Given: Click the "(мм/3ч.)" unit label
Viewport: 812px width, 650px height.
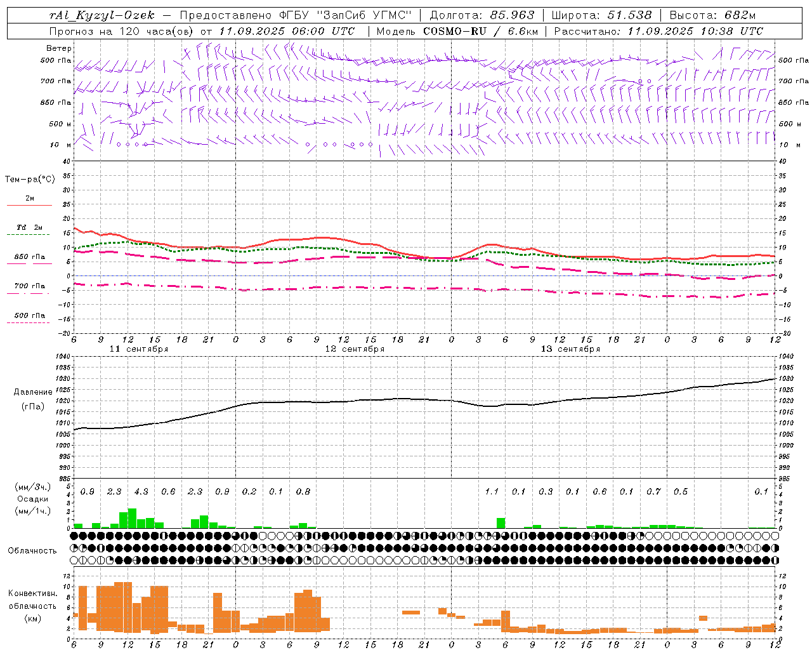Looking at the screenshot, I should (x=33, y=487).
